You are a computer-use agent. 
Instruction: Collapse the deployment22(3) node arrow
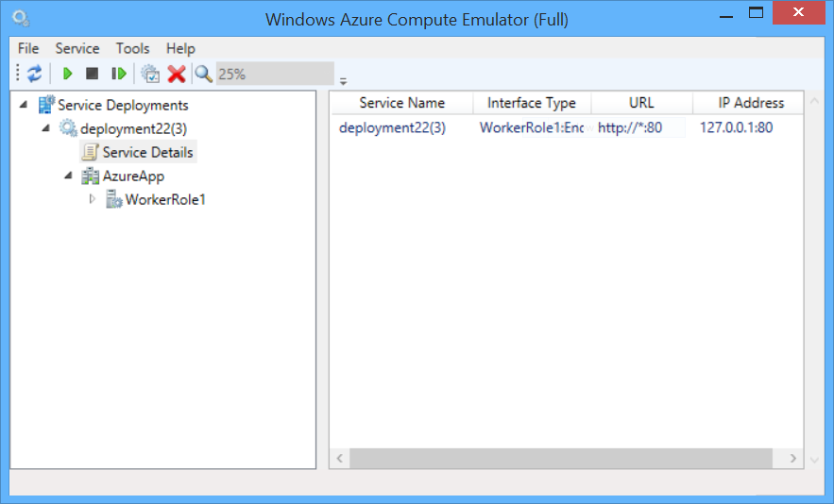(x=46, y=128)
